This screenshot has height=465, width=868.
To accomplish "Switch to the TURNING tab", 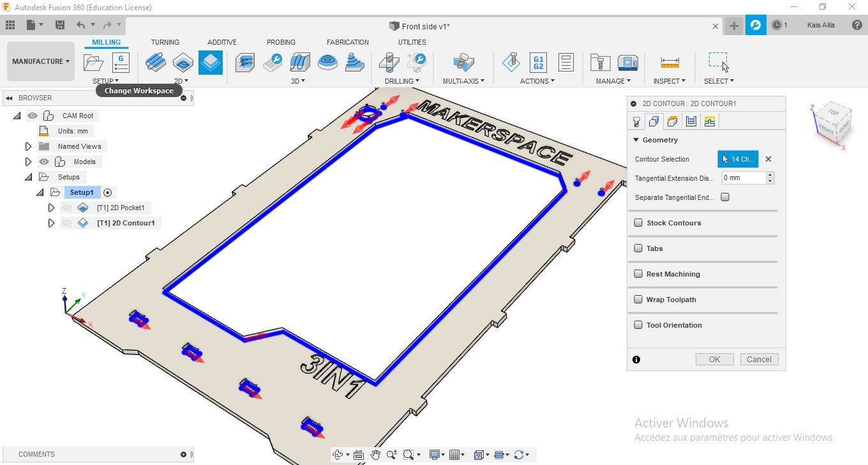I will pos(165,42).
